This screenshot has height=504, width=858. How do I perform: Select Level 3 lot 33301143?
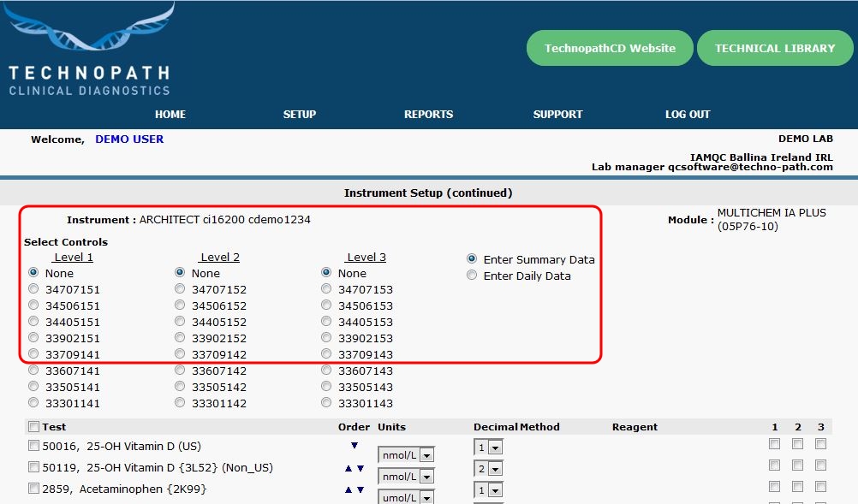tap(326, 403)
